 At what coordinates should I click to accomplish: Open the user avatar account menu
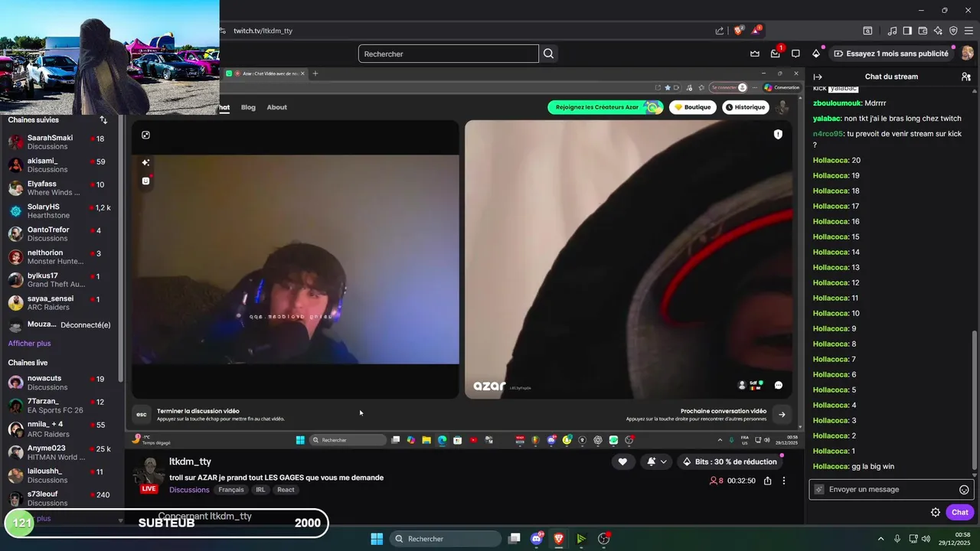[x=967, y=54]
